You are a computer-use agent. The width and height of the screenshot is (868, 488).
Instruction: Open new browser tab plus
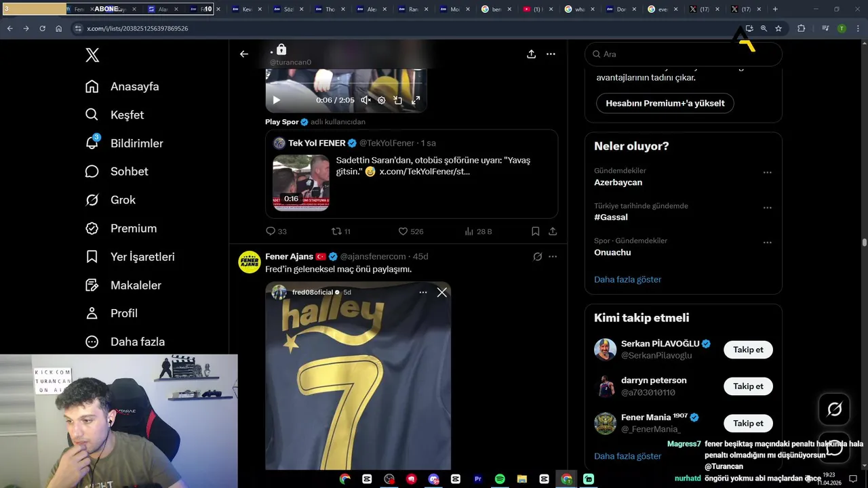775,9
